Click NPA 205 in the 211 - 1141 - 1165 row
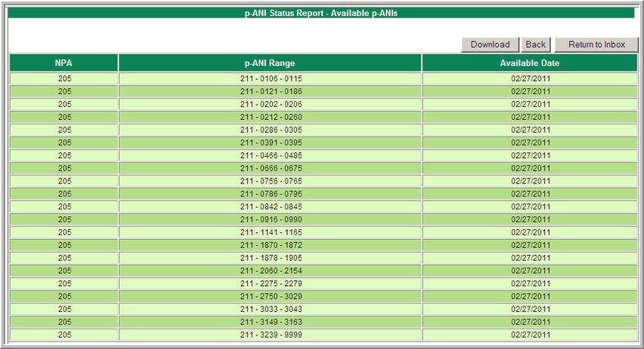The height and width of the screenshot is (349, 644). [64, 232]
